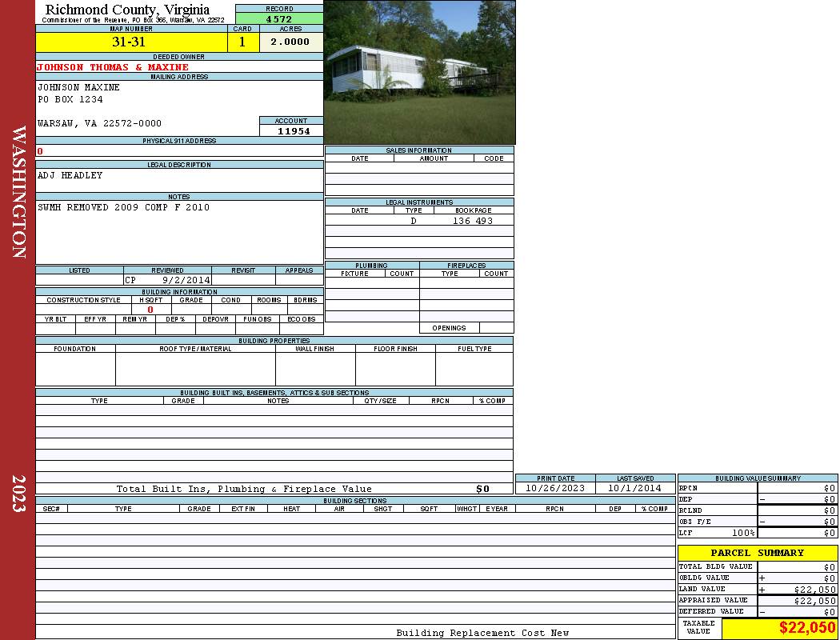Click the record number 4572
The image size is (840, 640).
pos(279,18)
